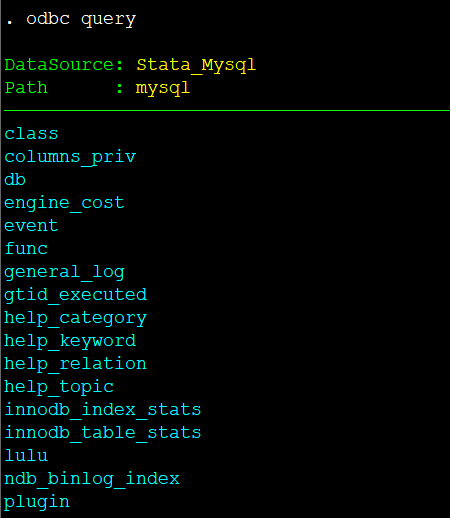Select the help_topic table name
The width and height of the screenshot is (450, 518).
click(x=59, y=387)
